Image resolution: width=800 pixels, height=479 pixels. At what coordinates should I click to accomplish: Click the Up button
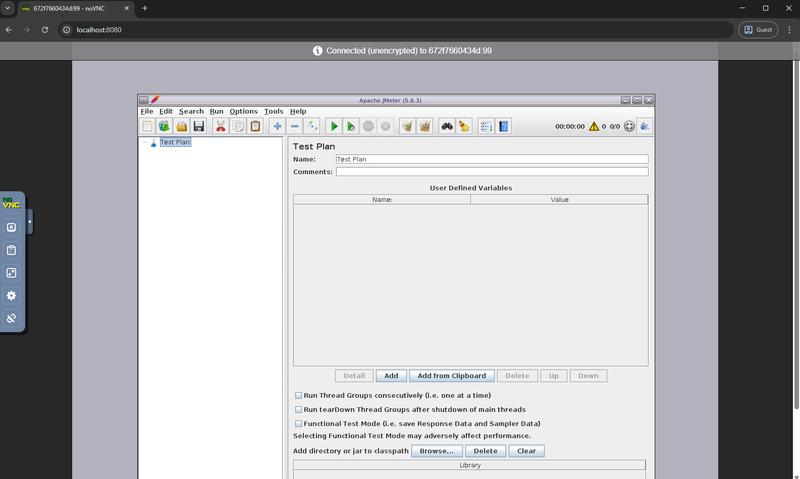(554, 376)
